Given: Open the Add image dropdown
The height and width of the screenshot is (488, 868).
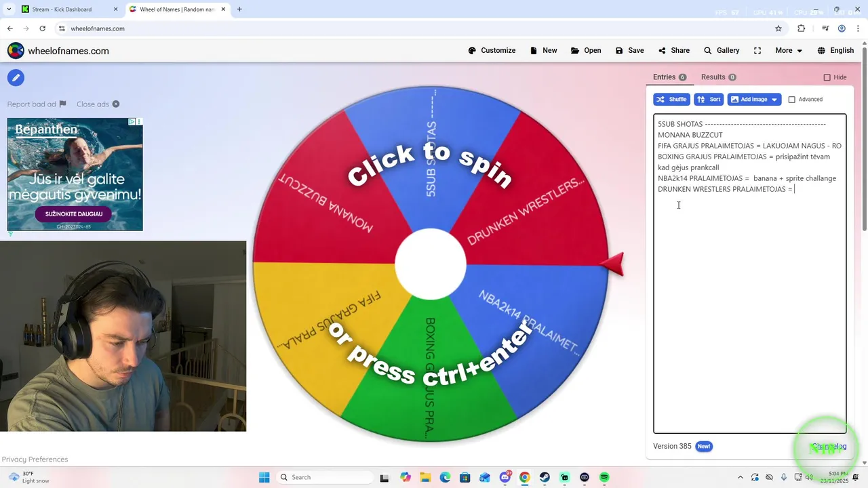Looking at the screenshot, I should pyautogui.click(x=754, y=100).
